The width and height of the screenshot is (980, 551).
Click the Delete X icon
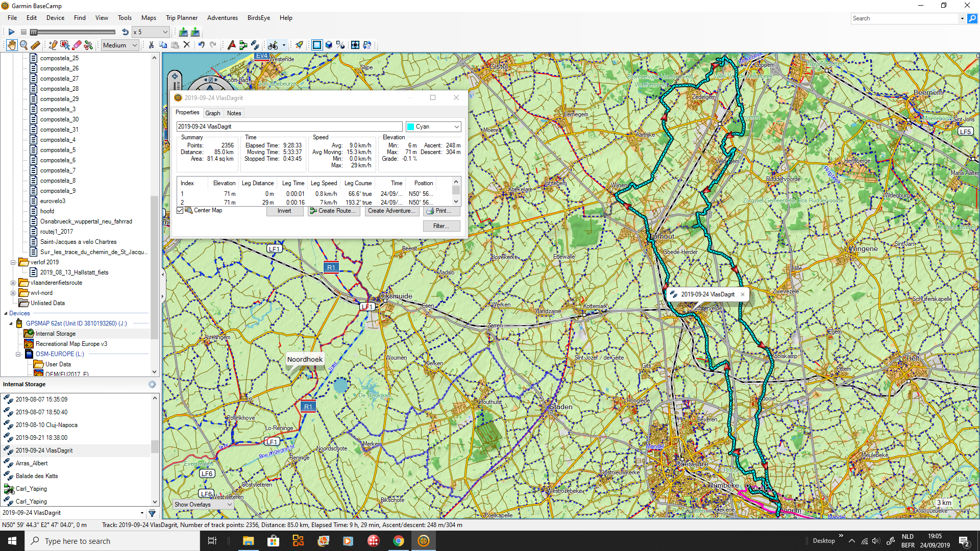[187, 45]
